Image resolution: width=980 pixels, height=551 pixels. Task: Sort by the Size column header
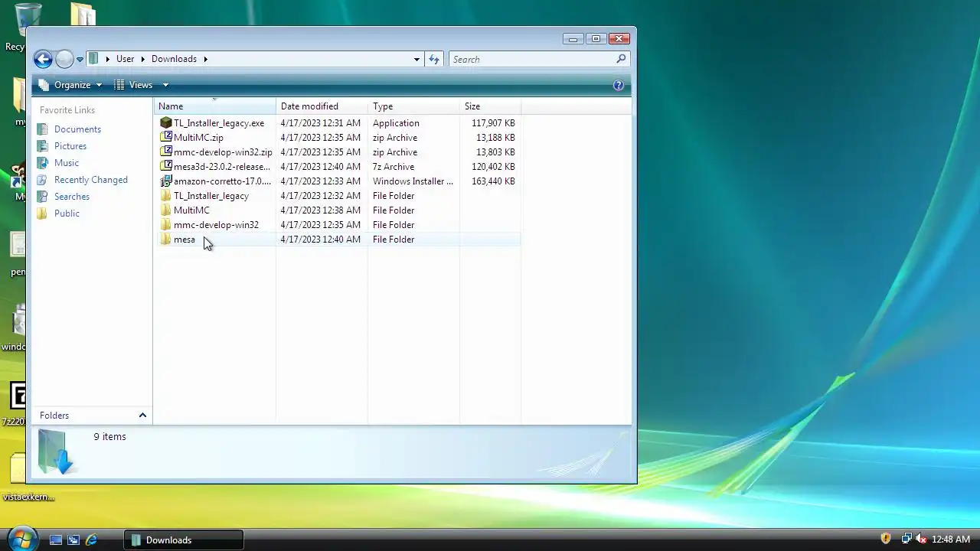490,106
